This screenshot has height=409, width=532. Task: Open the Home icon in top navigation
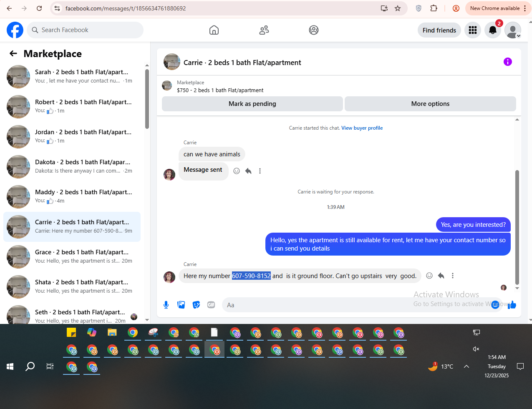pos(214,30)
